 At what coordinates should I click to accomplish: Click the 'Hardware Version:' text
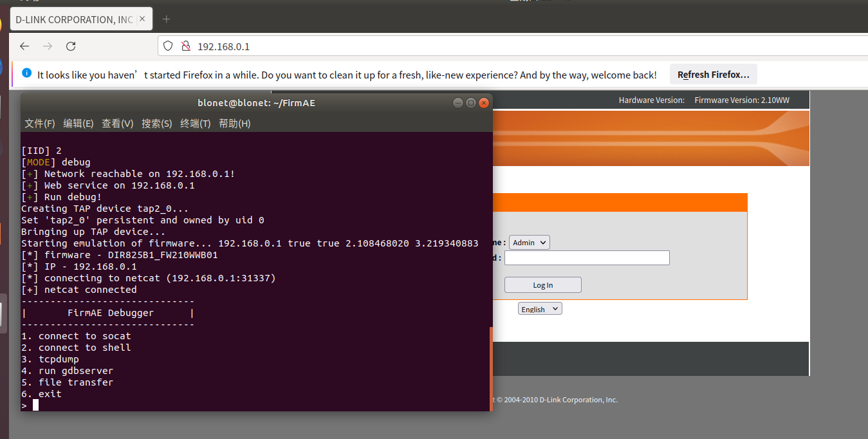pos(651,100)
